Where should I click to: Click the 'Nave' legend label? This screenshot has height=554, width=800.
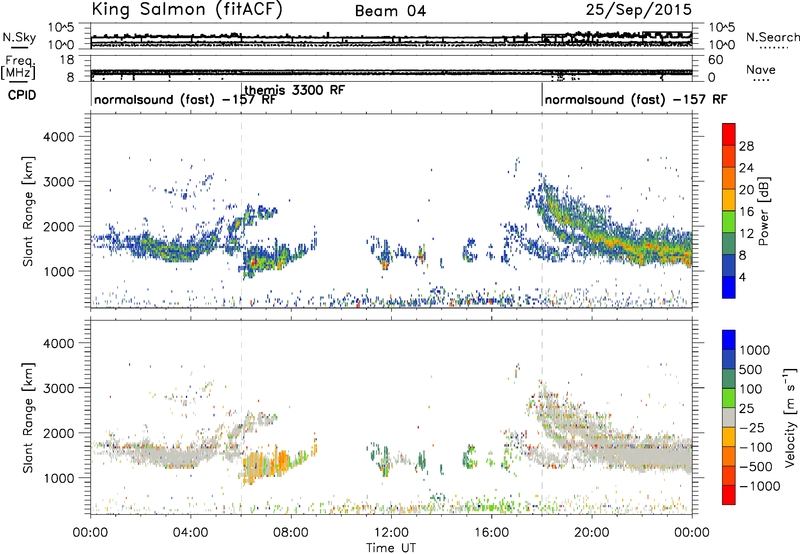click(761, 69)
